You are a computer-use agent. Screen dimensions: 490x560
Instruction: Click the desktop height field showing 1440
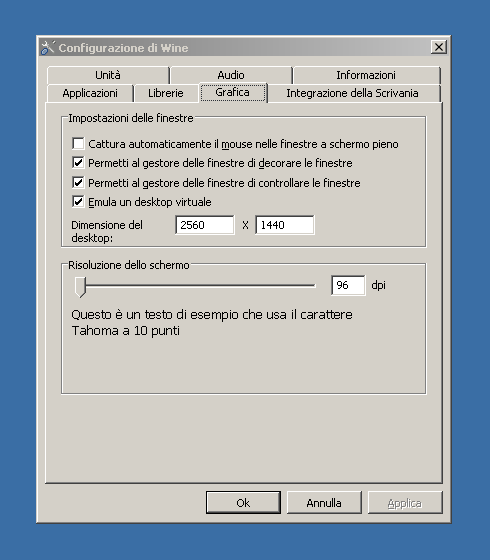(x=285, y=225)
